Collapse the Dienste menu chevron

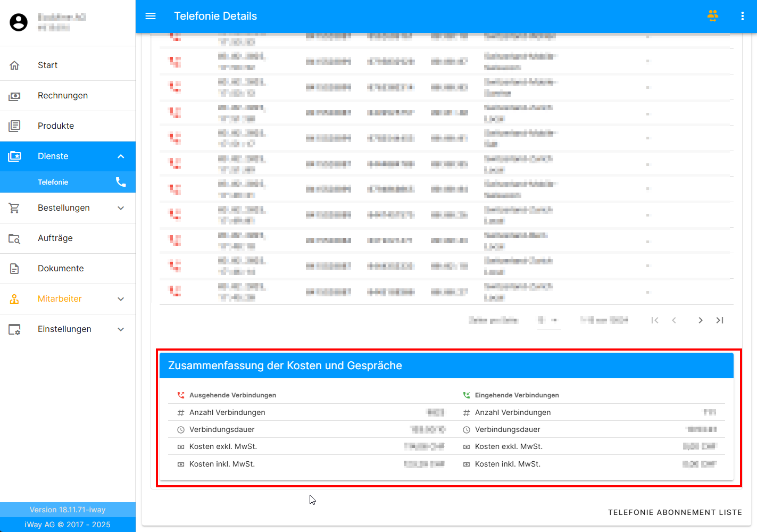coord(121,156)
